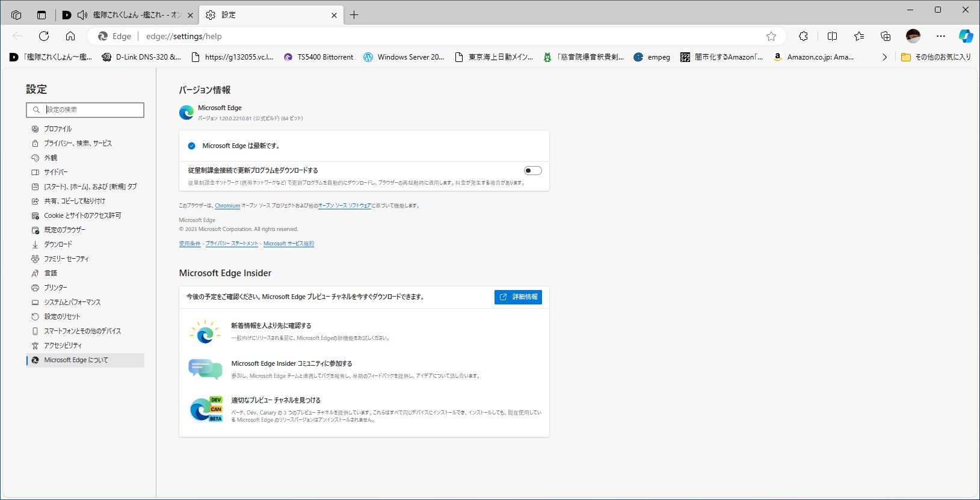Open the Chromium link
980x500 pixels.
pos(227,206)
